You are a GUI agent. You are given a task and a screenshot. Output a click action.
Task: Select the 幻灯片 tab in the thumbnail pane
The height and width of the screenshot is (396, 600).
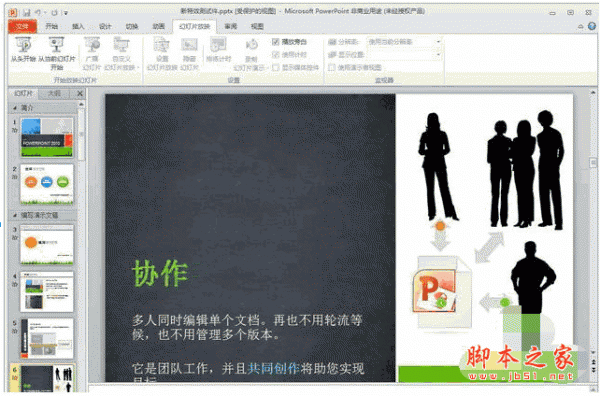click(23, 93)
